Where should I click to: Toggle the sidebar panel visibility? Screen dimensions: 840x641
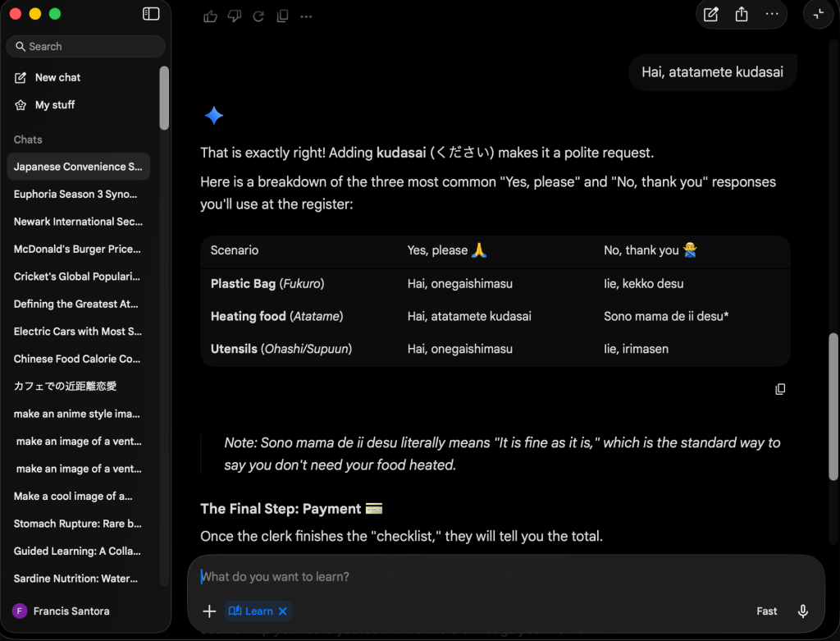point(151,14)
